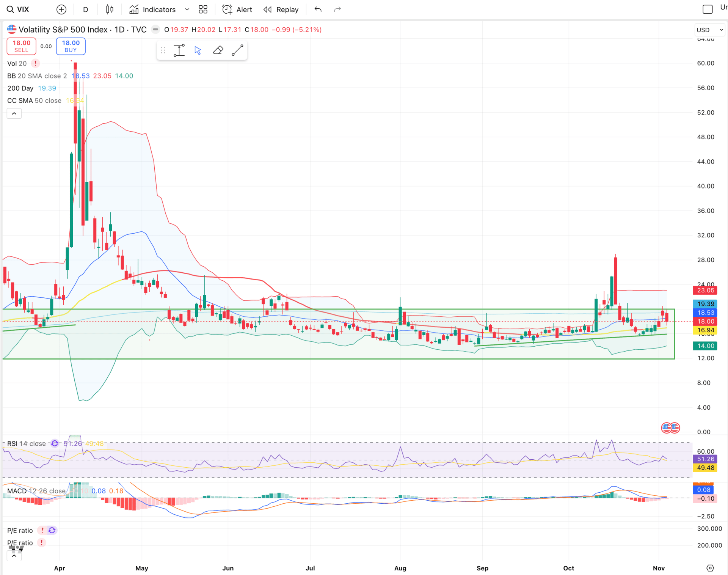The width and height of the screenshot is (728, 575).
Task: Select the eraser tool in the floating toolbar
Action: point(218,50)
